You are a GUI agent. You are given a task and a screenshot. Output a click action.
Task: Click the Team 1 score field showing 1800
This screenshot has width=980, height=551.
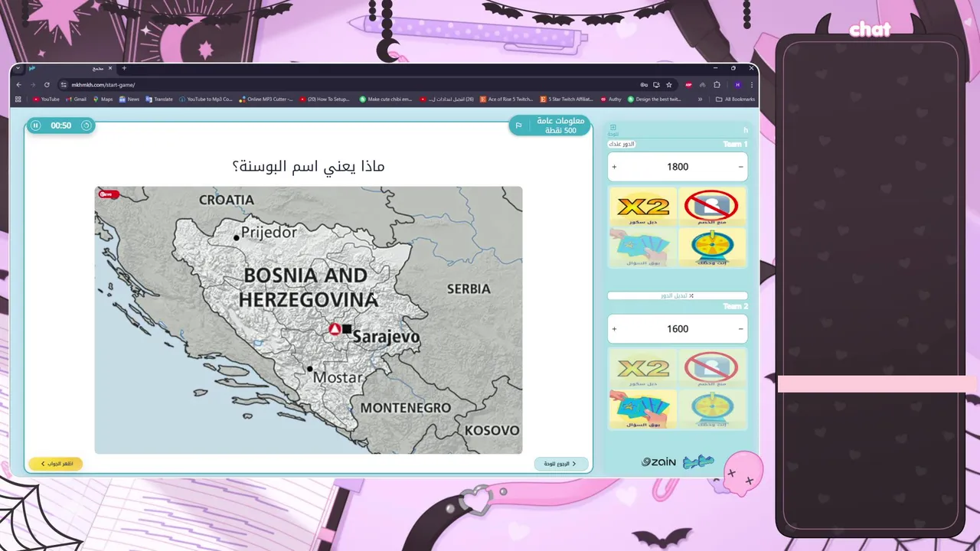coord(678,167)
